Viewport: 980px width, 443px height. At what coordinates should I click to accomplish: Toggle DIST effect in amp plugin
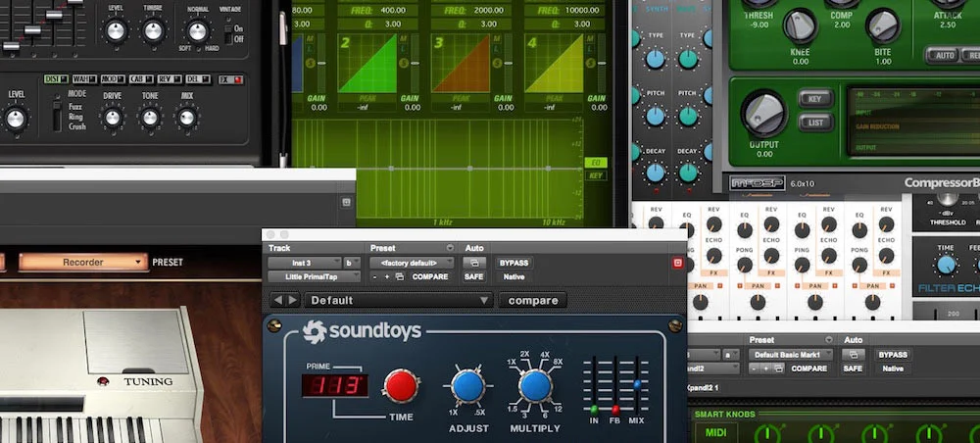pyautogui.click(x=56, y=79)
